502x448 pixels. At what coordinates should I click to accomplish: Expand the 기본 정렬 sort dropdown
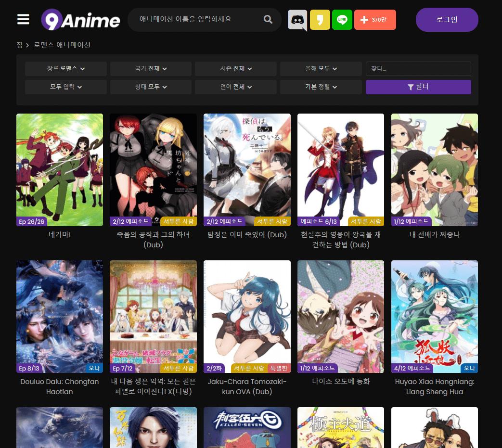(321, 87)
